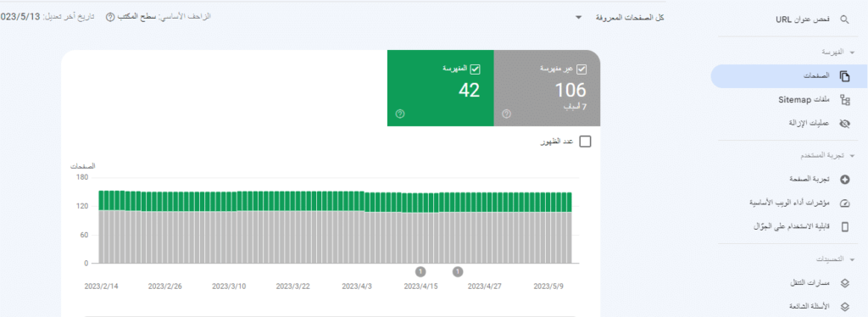This screenshot has height=317, width=868.
Task: Click the removals crossed-eye icon
Action: tap(845, 124)
